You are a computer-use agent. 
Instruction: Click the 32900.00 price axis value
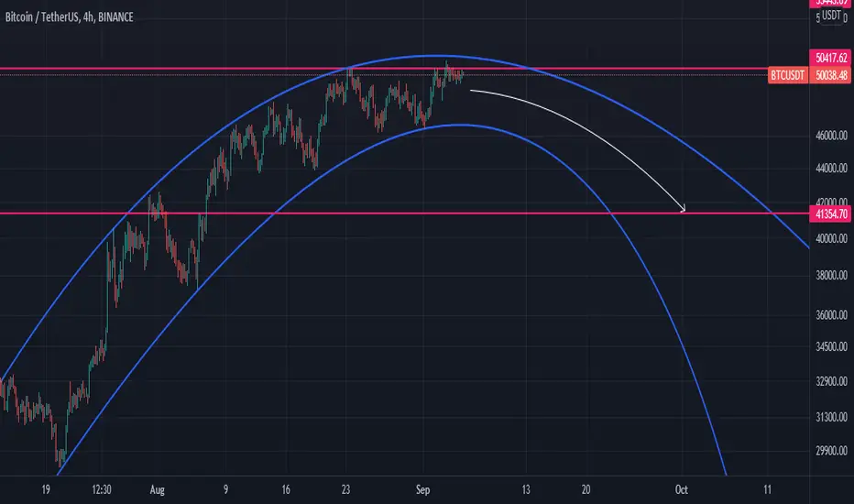[831, 381]
